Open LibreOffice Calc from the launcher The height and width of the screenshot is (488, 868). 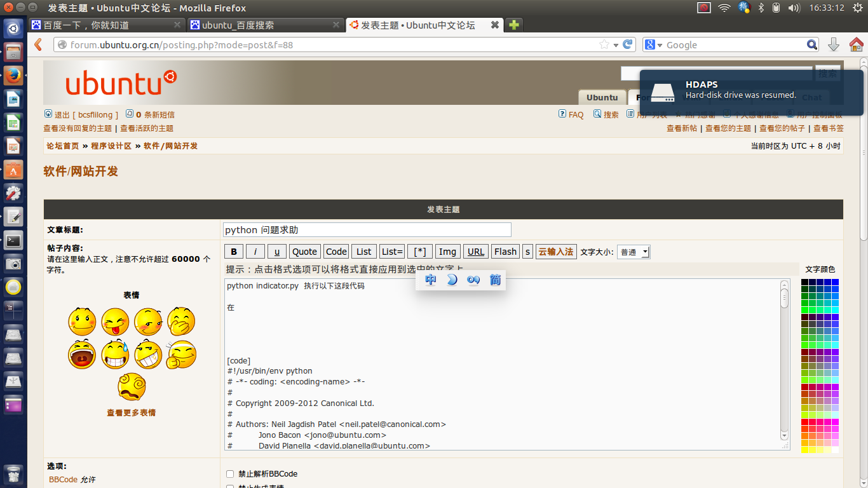point(13,123)
